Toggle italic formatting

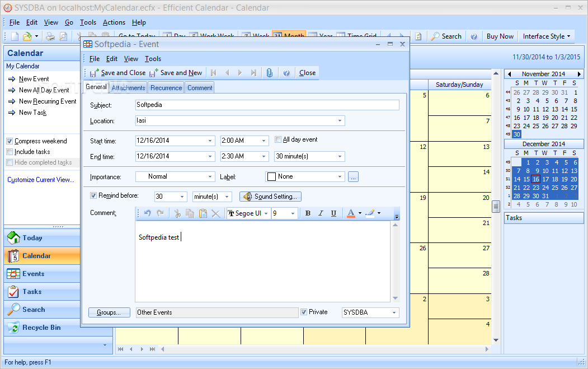[x=321, y=213]
